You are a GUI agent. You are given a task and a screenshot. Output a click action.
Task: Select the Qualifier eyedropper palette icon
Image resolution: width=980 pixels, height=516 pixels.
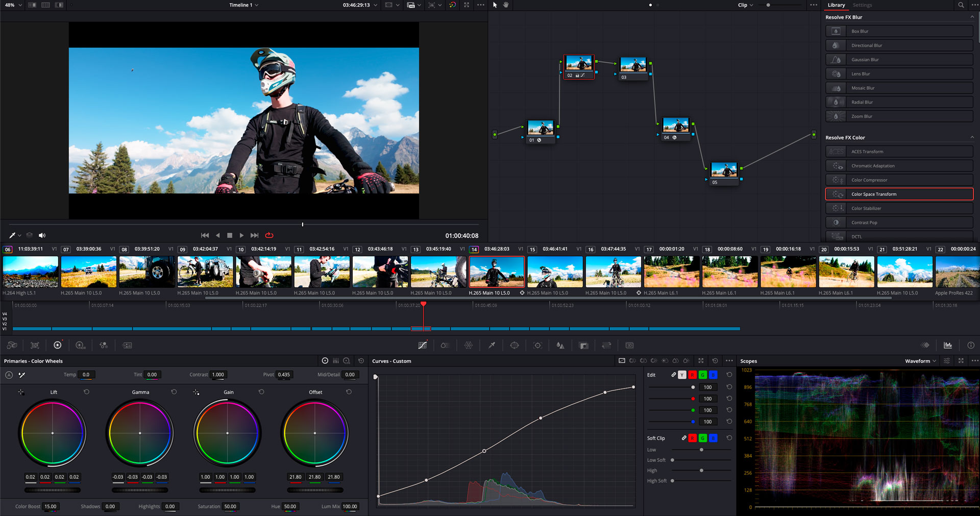492,346
